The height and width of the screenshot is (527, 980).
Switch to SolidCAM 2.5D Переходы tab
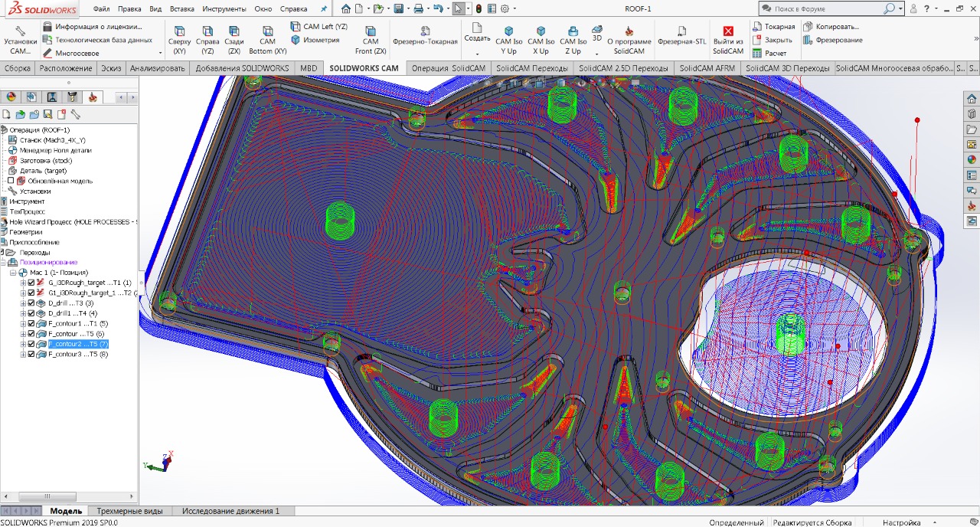tap(623, 68)
